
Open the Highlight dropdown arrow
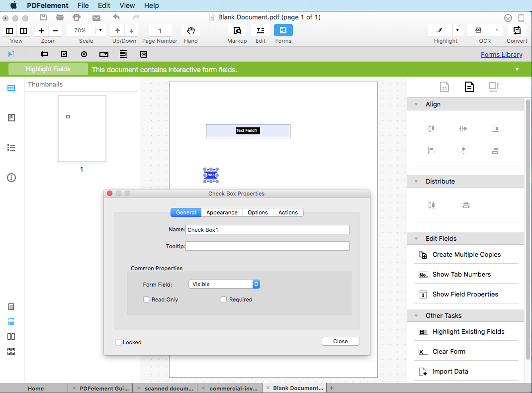457,30
